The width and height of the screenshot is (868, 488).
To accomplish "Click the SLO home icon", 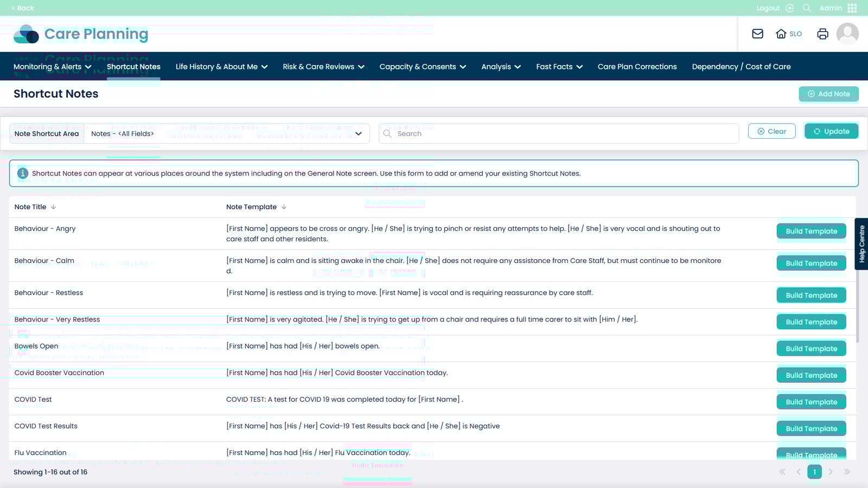I will (781, 34).
